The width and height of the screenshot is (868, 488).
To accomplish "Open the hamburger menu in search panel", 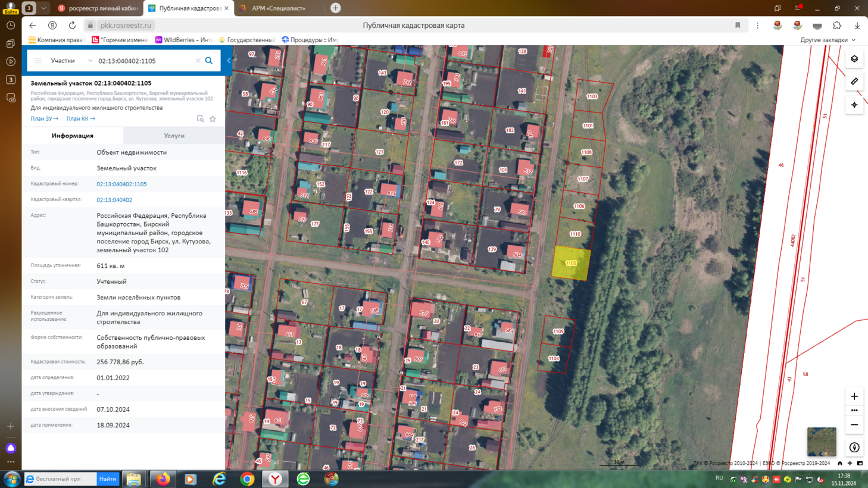I will (x=38, y=61).
